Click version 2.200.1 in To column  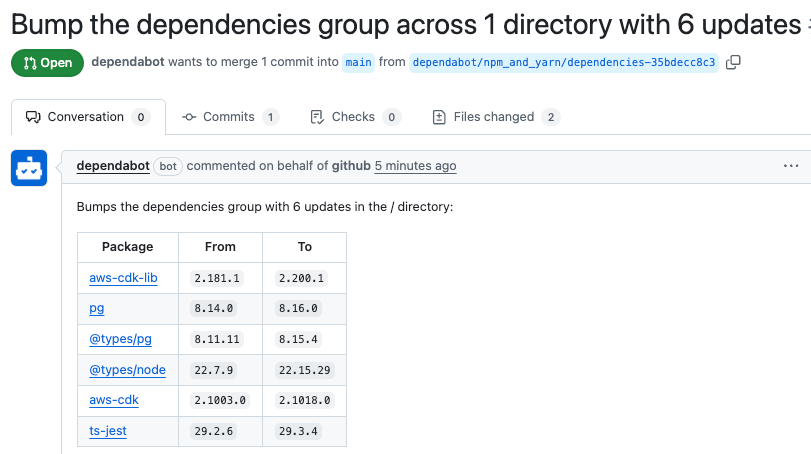(x=302, y=278)
